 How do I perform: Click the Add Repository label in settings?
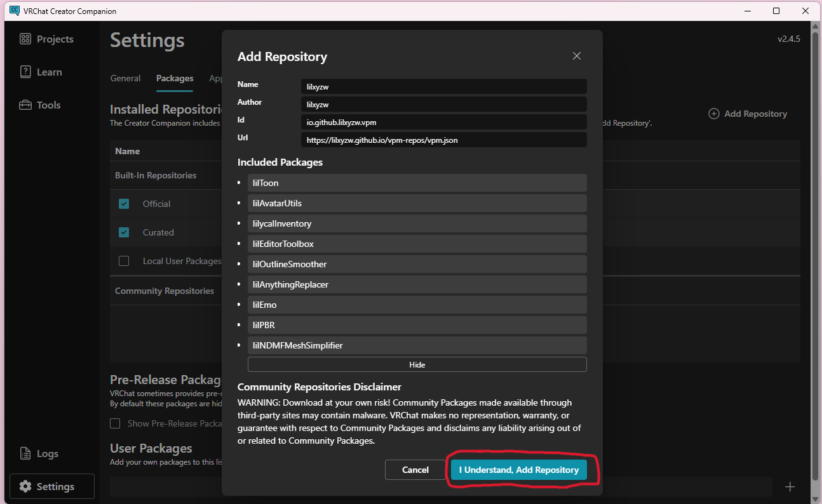tap(755, 114)
